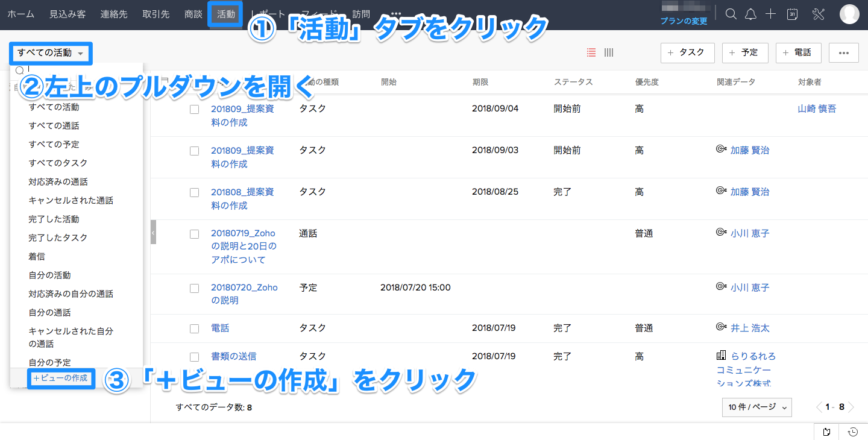Open the ホーム tab
868x440 pixels.
[20, 14]
